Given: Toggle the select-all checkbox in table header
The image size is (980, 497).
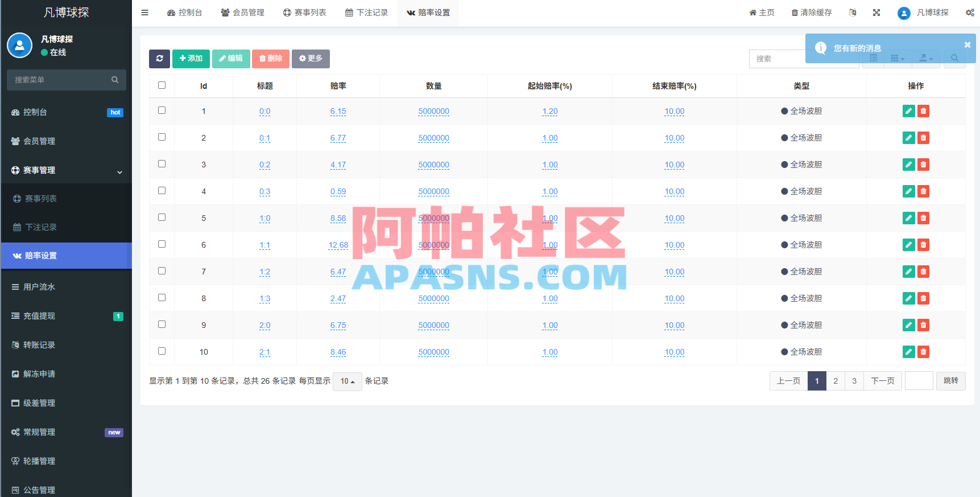Looking at the screenshot, I should click(162, 85).
